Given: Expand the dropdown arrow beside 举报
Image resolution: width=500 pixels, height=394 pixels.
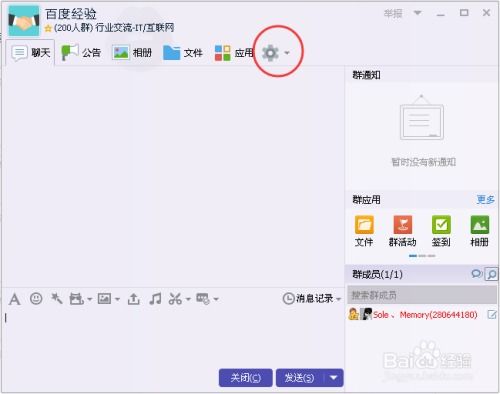Looking at the screenshot, I should coord(417,13).
